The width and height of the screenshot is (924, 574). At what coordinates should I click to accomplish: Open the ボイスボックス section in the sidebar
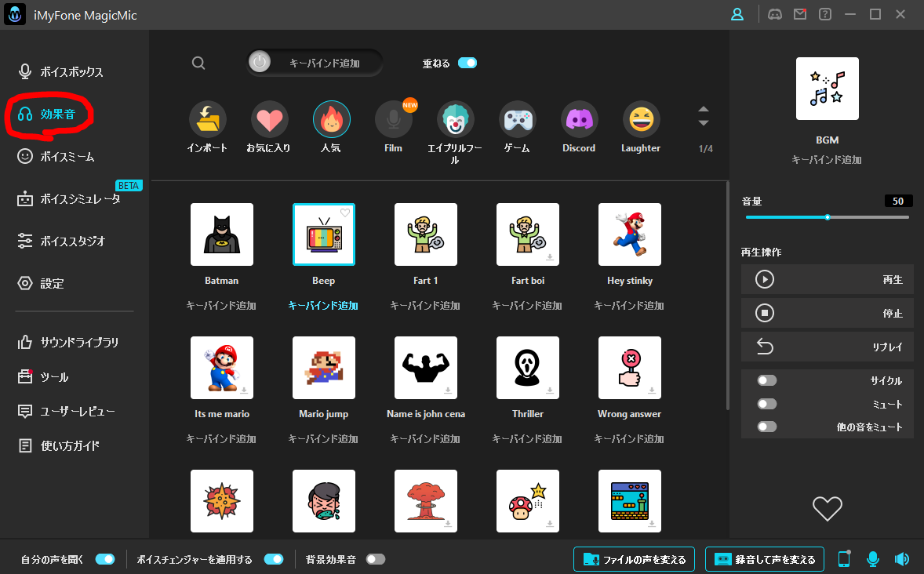click(x=60, y=72)
